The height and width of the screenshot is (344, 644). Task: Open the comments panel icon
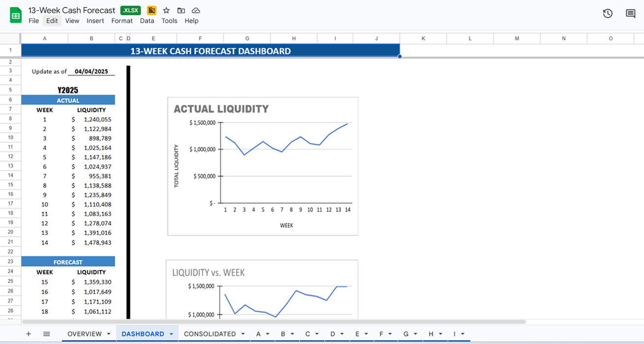coord(630,14)
